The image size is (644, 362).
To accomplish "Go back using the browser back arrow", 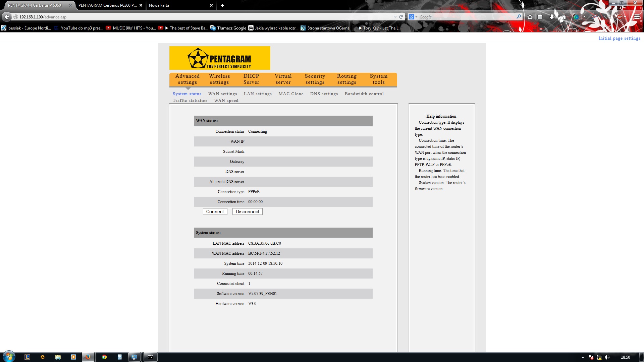I will point(7,17).
